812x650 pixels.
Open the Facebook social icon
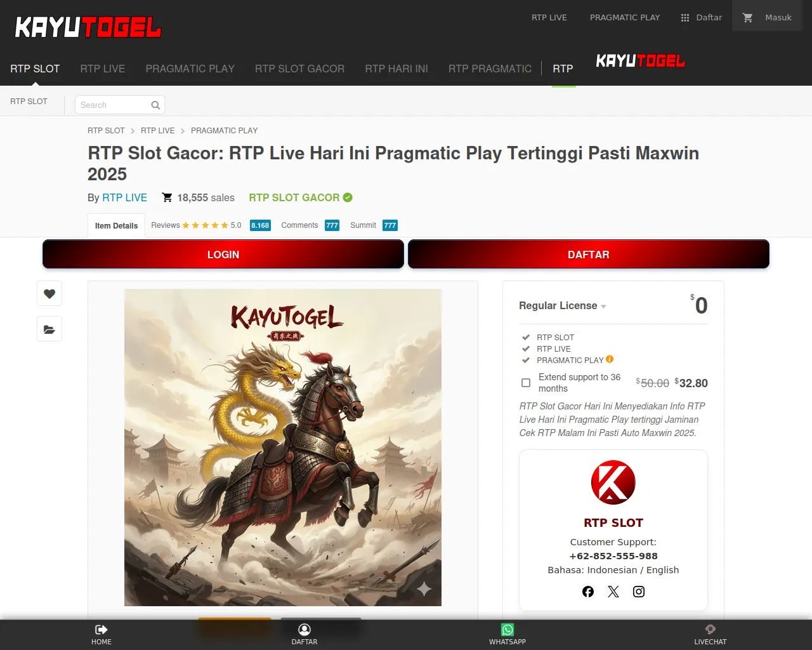coord(588,592)
